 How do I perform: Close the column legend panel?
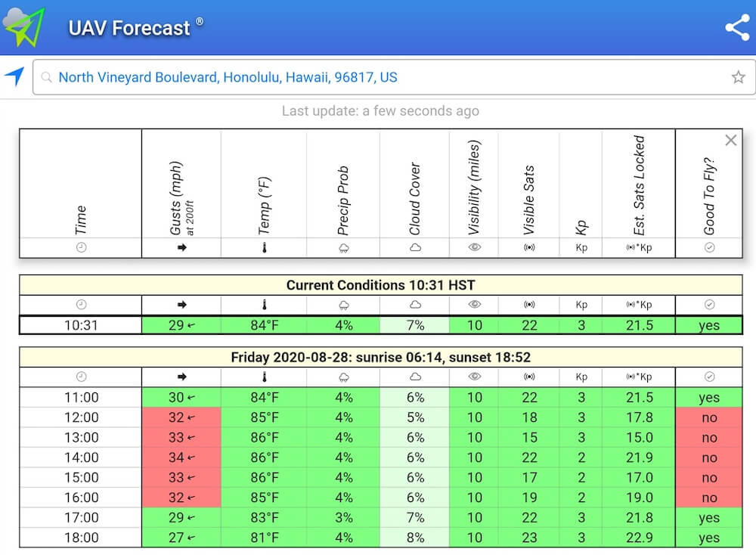730,141
